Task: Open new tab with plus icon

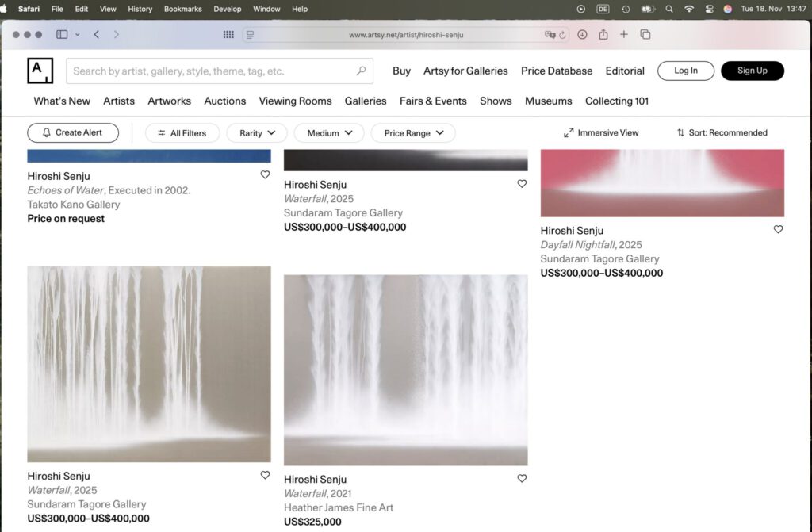Action: [x=624, y=35]
